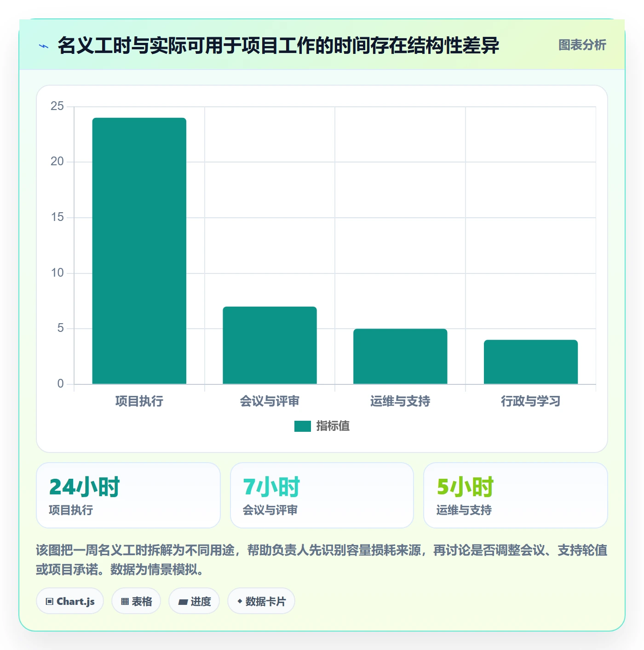Select the 行政与学习 chart bar

click(531, 362)
